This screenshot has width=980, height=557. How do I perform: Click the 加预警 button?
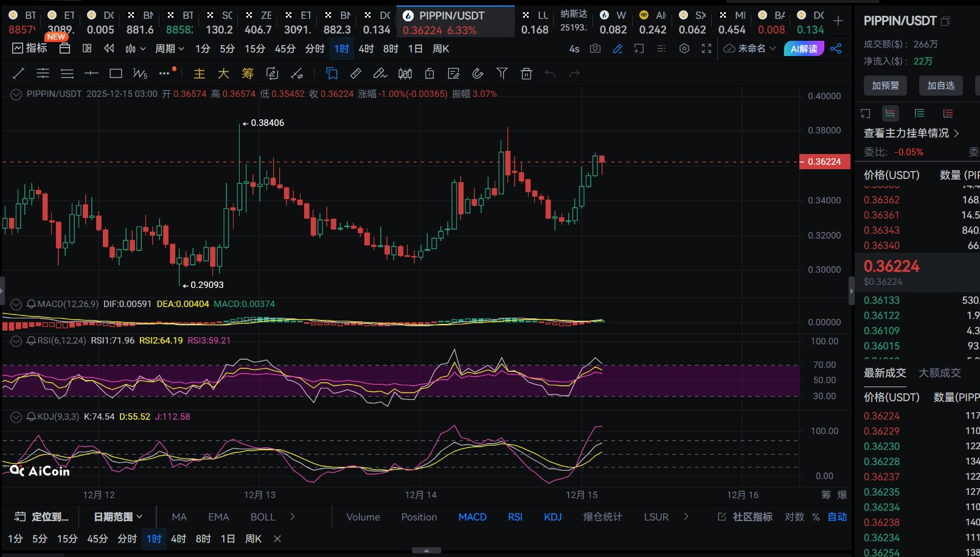[x=885, y=86]
